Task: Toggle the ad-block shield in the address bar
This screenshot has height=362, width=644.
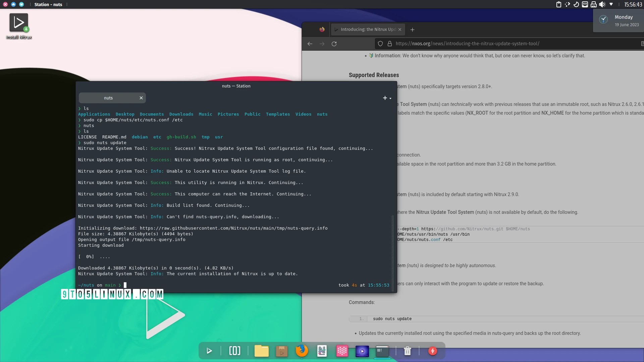Action: (x=380, y=44)
